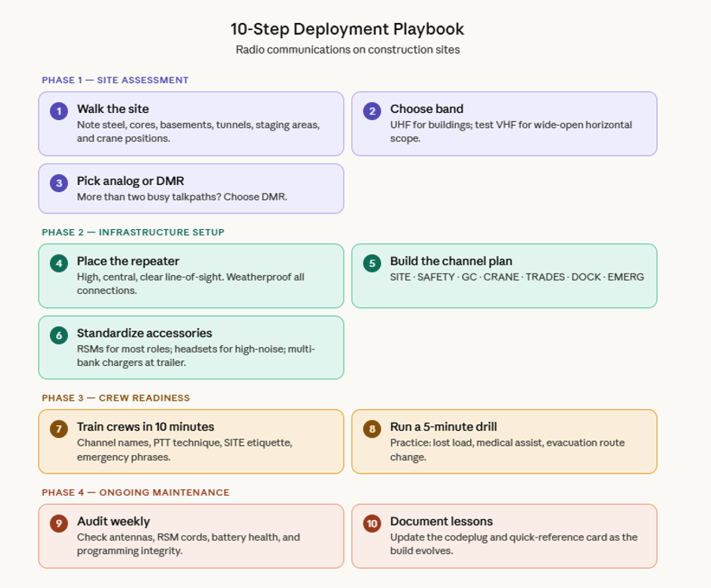Screen dimensions: 711x588
Task: Open the Walk the site card
Action: pyautogui.click(x=190, y=123)
